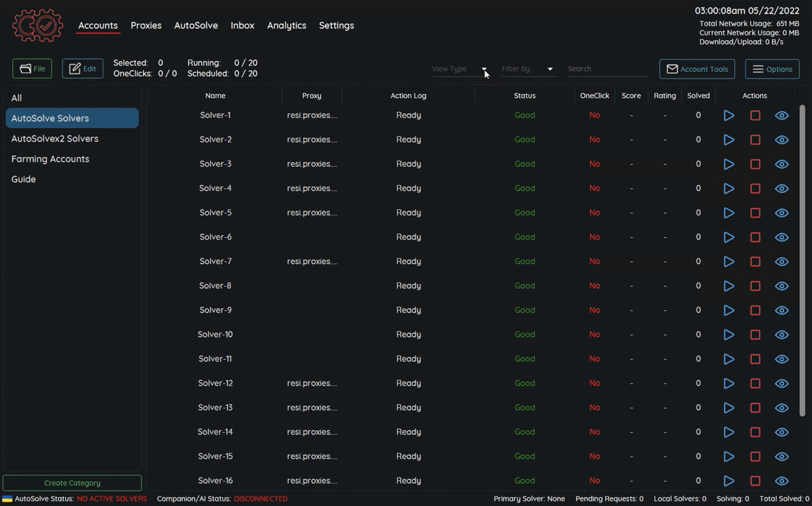This screenshot has width=812, height=506.
Task: Sort by the Name column header
Action: [x=216, y=96]
